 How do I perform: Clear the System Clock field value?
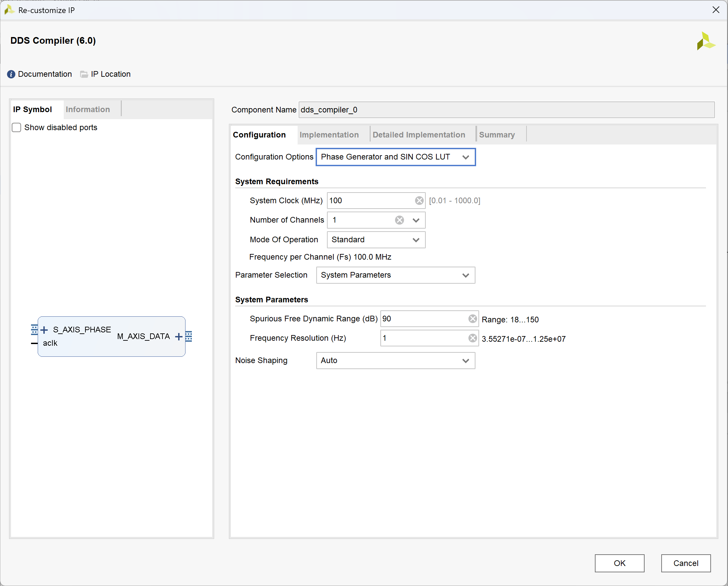(419, 201)
